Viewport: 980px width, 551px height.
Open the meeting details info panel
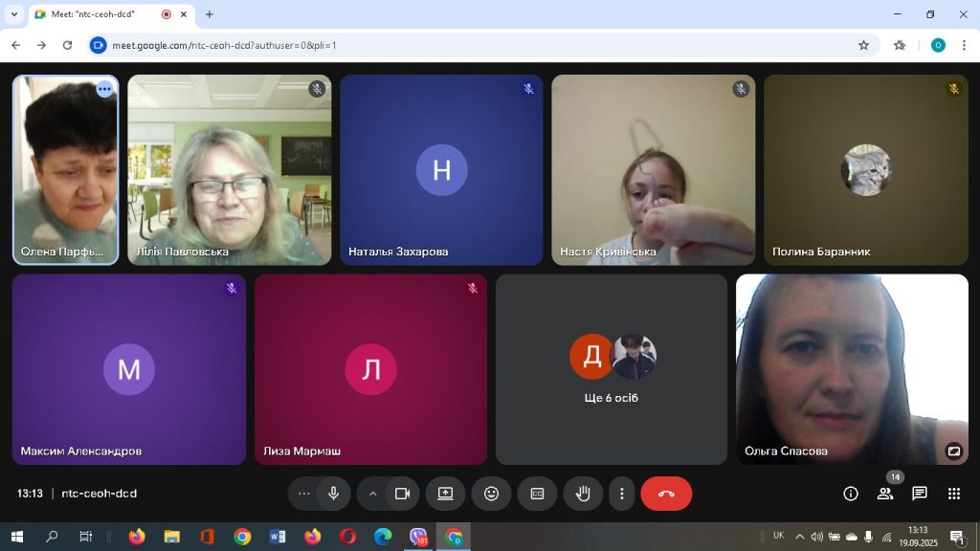tap(850, 494)
